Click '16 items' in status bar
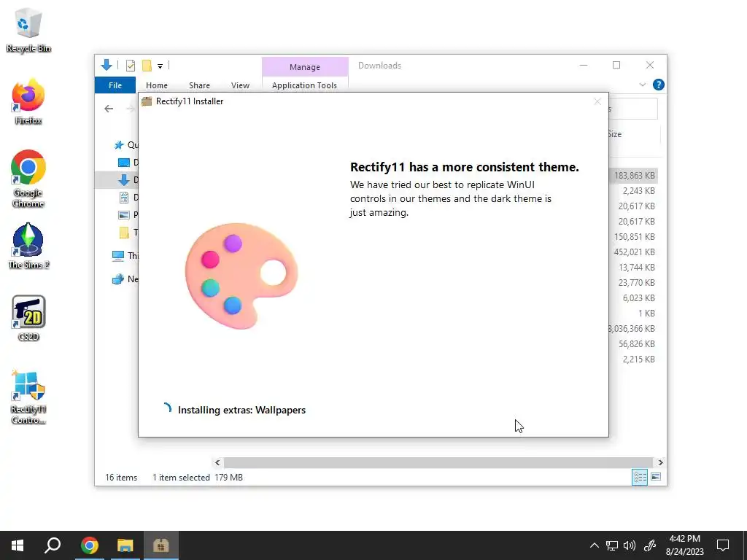Screen dimensions: 747x560 click(x=121, y=478)
